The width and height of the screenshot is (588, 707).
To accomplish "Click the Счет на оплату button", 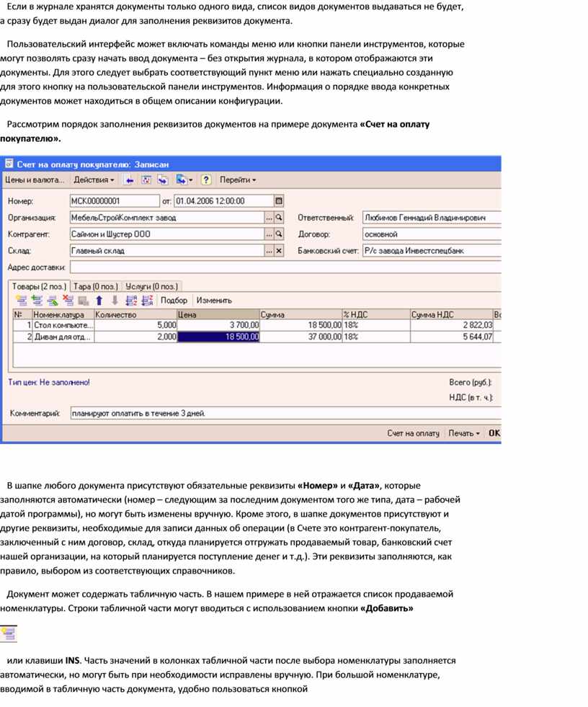I will click(x=413, y=433).
